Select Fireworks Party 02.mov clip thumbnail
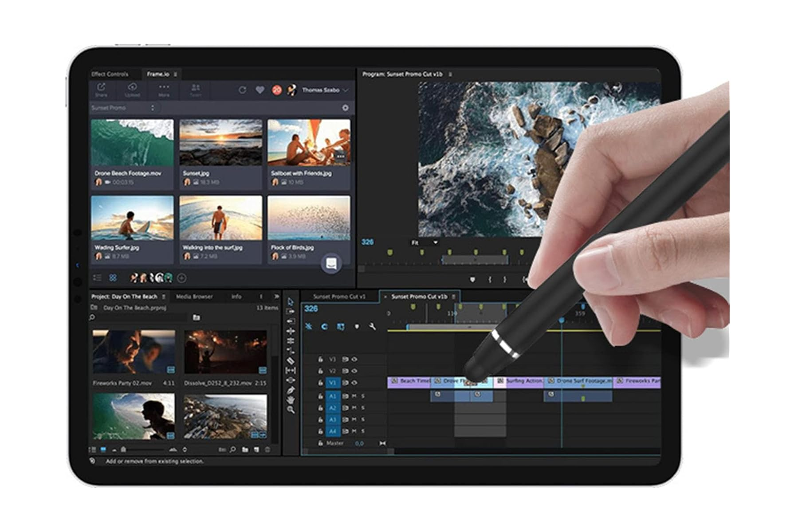Screen dimensions: 794x532 [x=134, y=352]
